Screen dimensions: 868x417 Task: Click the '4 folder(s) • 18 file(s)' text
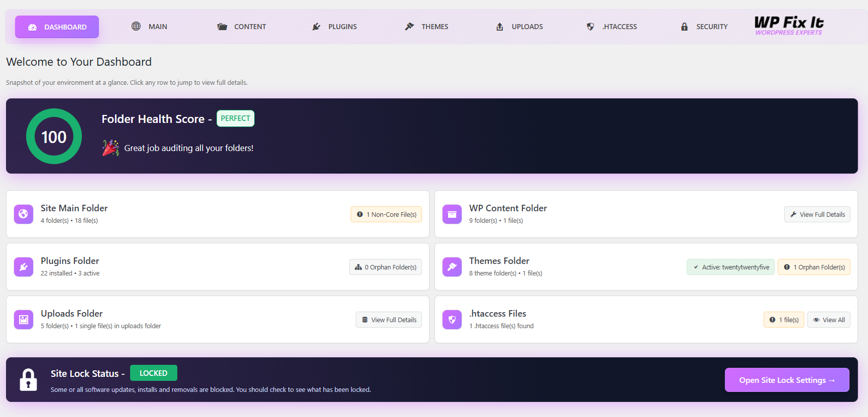[69, 221]
